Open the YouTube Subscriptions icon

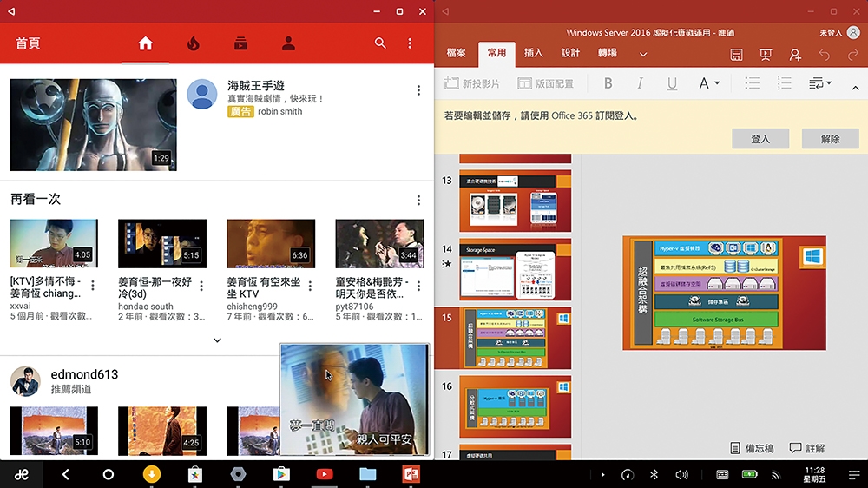click(240, 43)
